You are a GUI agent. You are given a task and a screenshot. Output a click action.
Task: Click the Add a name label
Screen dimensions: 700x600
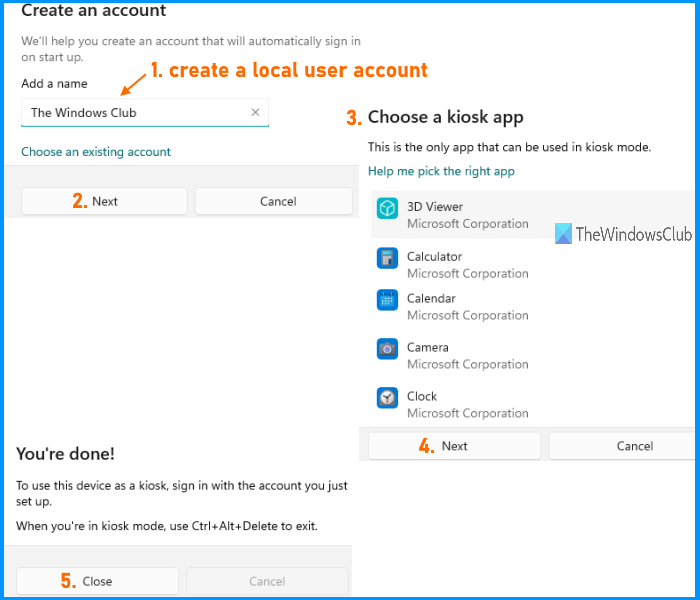[x=54, y=83]
